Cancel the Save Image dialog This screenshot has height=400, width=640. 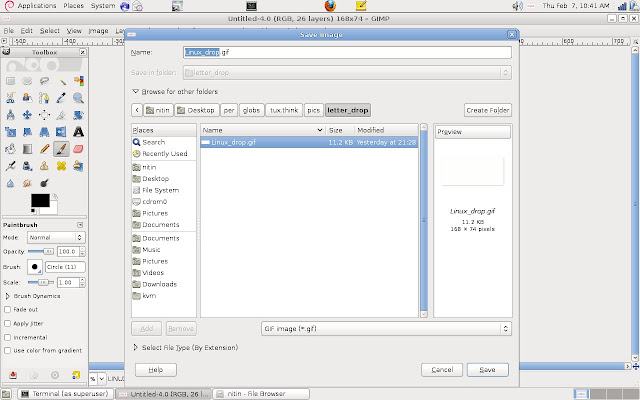click(x=442, y=369)
